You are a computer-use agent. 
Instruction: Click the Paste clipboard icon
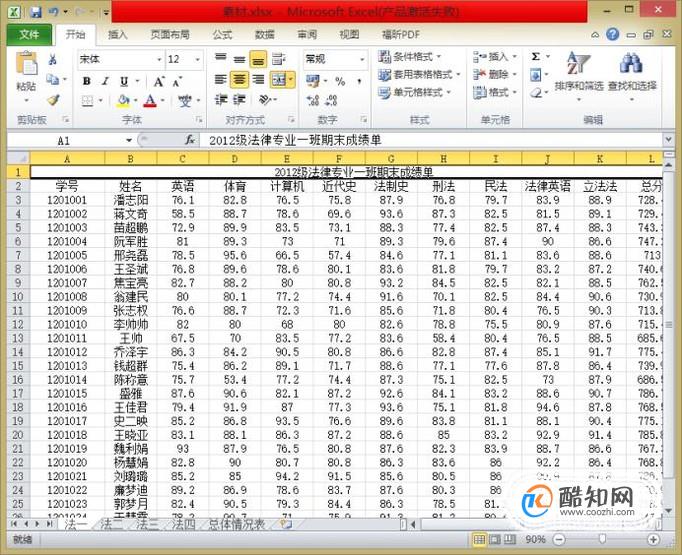(x=26, y=64)
